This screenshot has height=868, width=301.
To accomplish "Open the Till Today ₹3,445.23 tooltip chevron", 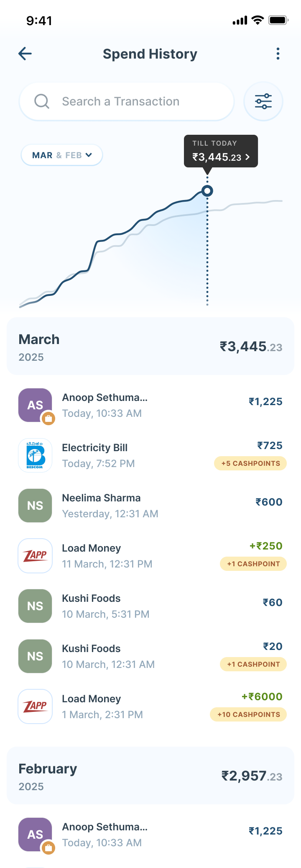I will click(x=247, y=157).
